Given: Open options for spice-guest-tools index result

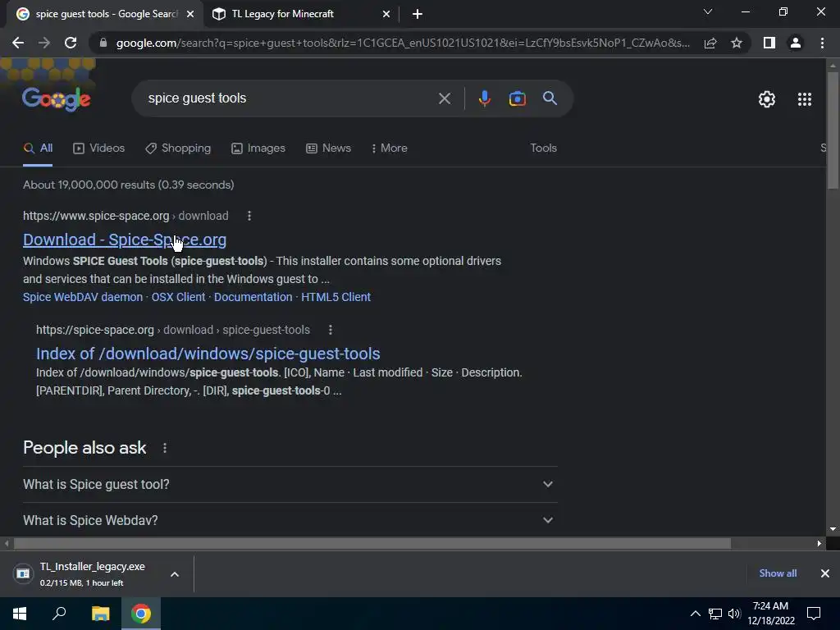Looking at the screenshot, I should pos(331,330).
